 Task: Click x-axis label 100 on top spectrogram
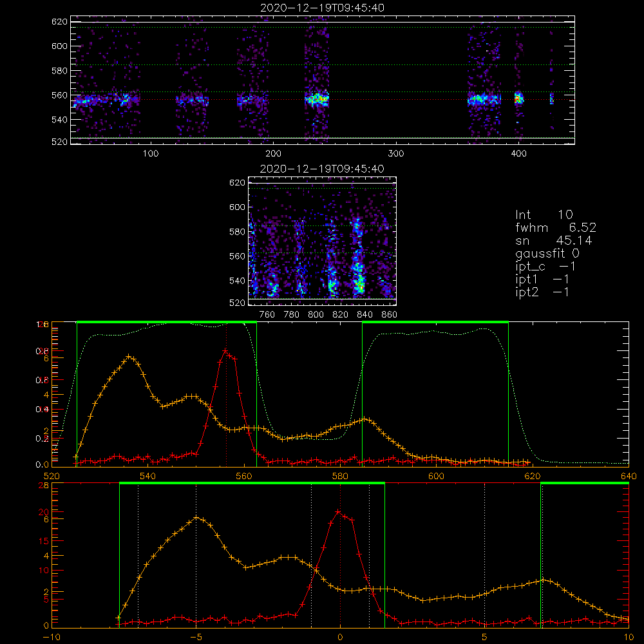coord(150,154)
